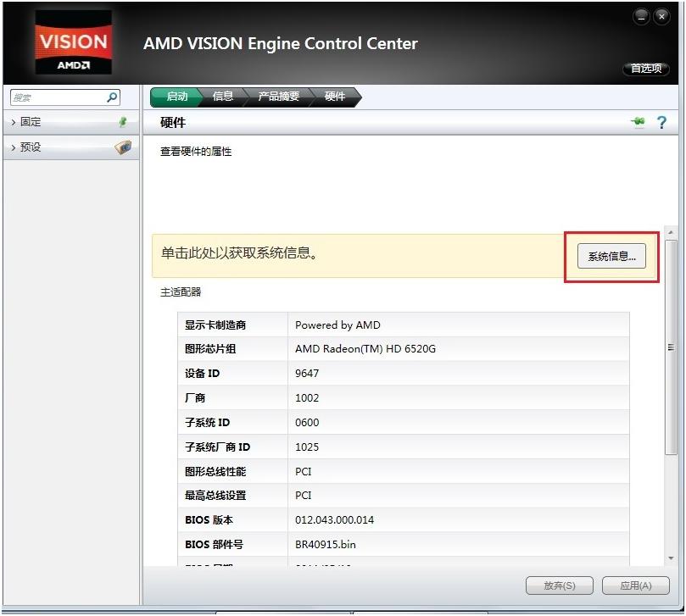
Task: Select the 设备 ID label cell
Action: click(232, 374)
